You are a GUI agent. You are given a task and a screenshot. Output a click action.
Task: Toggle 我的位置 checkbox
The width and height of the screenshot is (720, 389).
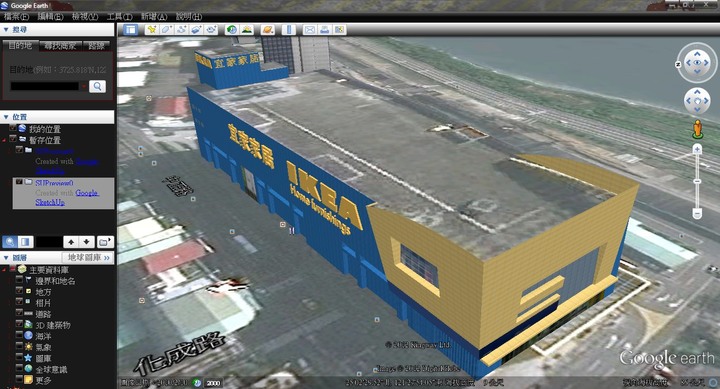pyautogui.click(x=13, y=128)
